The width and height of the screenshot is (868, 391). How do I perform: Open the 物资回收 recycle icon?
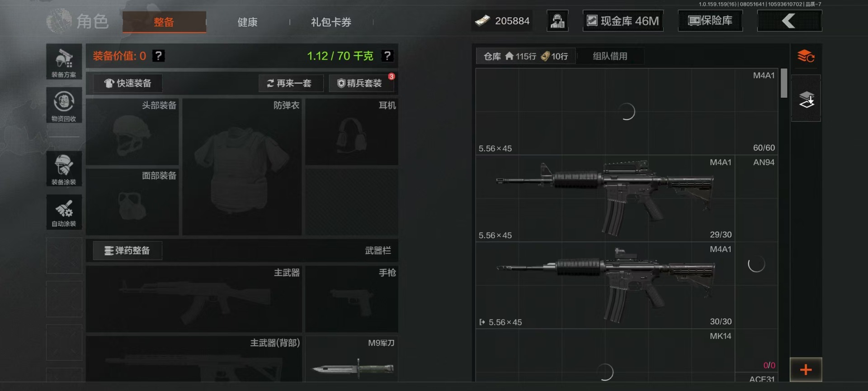pos(64,105)
